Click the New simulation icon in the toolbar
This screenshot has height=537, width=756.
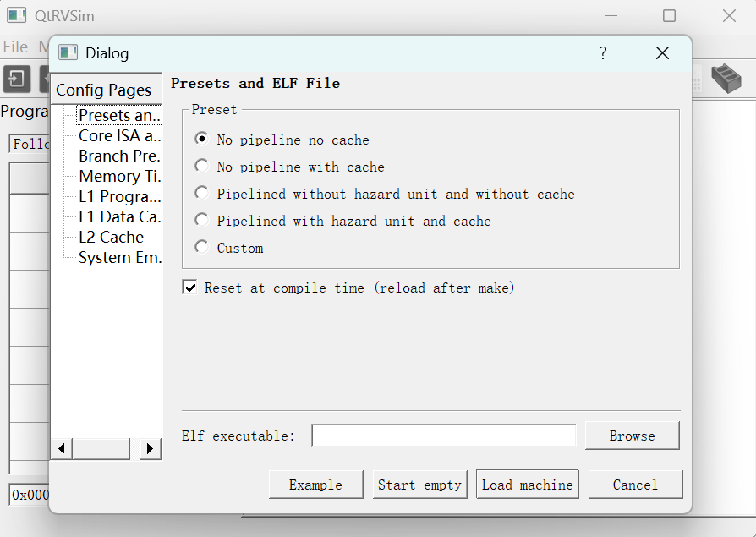(x=17, y=79)
